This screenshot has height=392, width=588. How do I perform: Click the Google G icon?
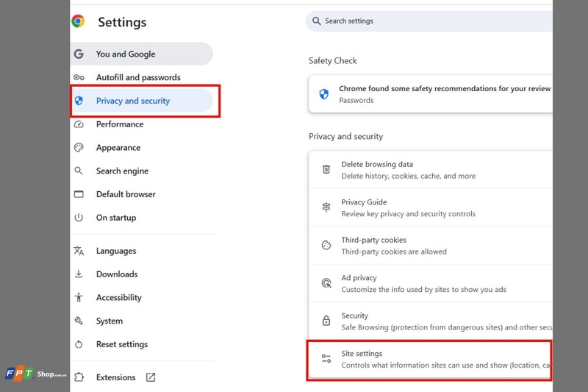79,54
